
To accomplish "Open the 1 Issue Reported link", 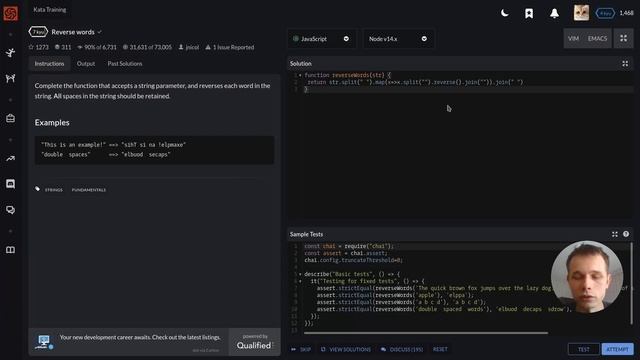I will (x=229, y=47).
